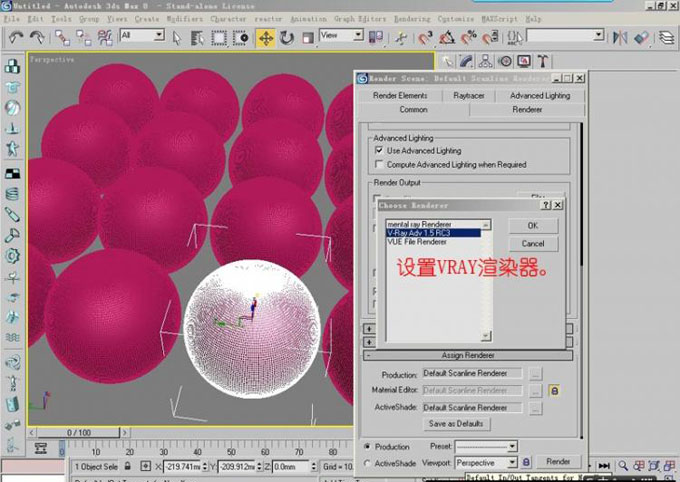Enable Compute Advanced Lighting when Required
This screenshot has width=680, height=482.
tap(378, 164)
